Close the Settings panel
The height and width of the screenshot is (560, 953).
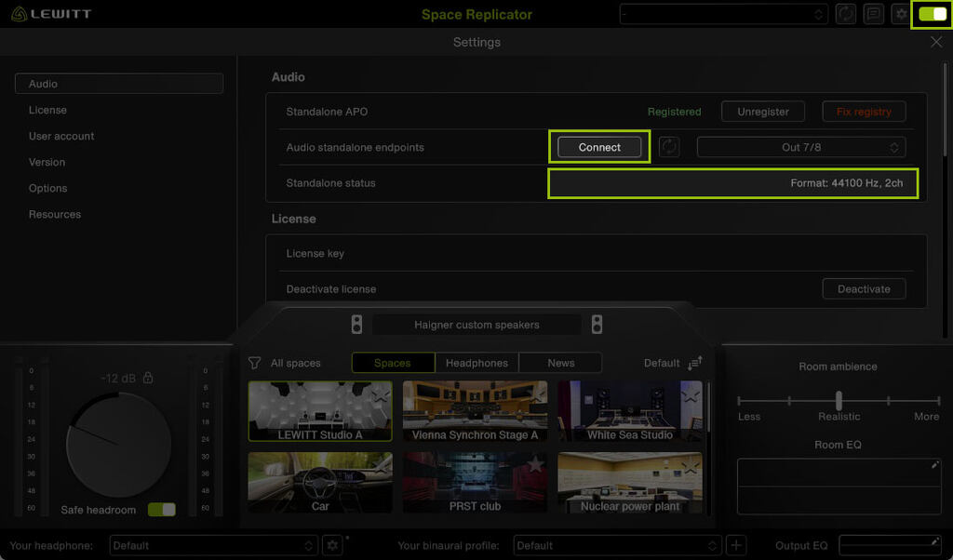pyautogui.click(x=936, y=42)
